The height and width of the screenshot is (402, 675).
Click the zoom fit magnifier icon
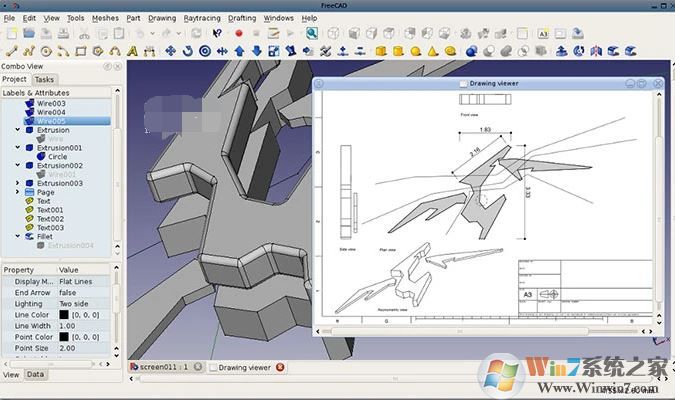[312, 33]
